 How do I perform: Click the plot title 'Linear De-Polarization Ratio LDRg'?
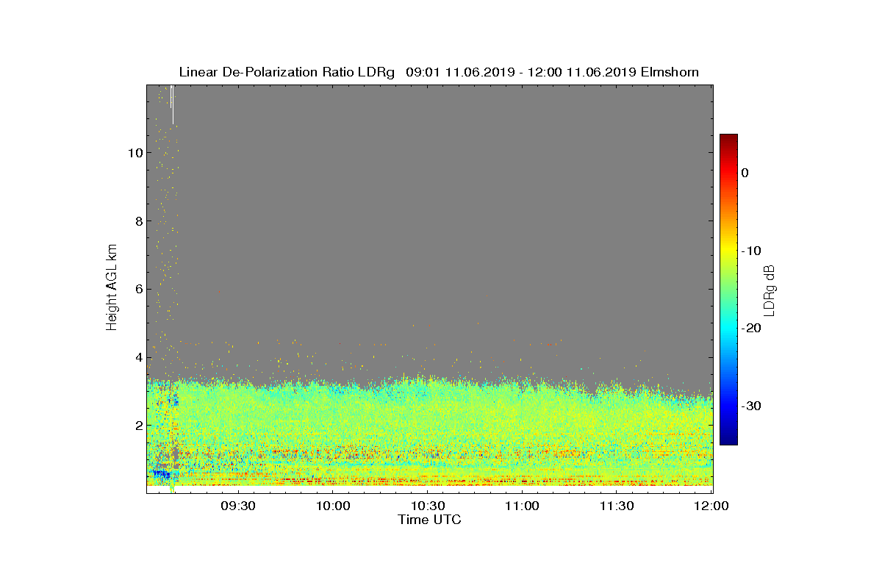pyautogui.click(x=287, y=72)
